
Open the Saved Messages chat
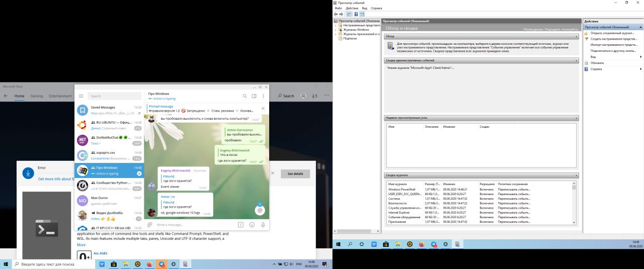(x=109, y=110)
